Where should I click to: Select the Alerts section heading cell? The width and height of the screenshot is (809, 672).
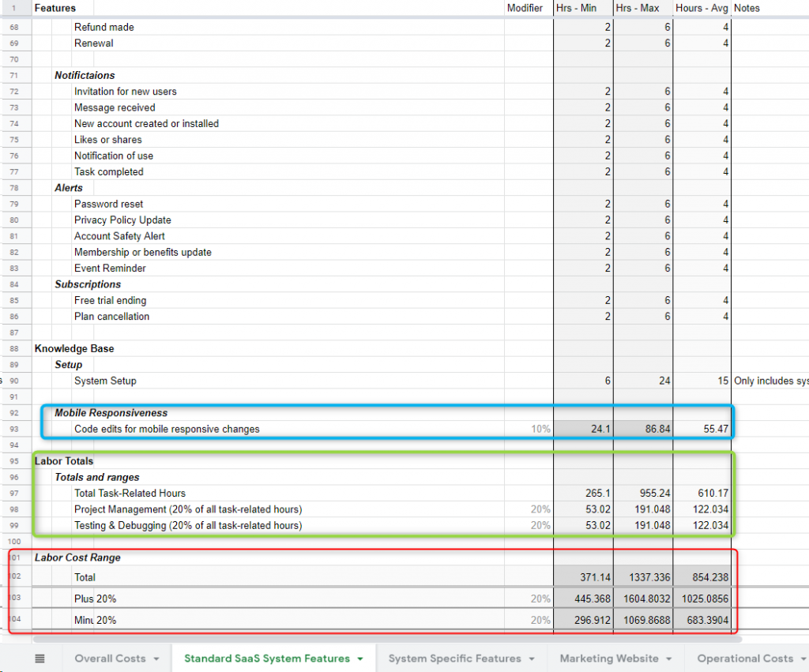point(69,188)
